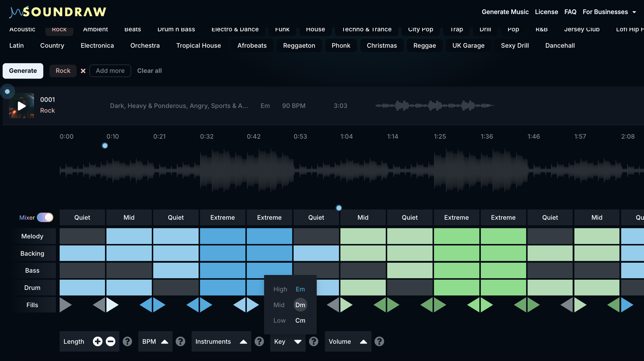The image size is (644, 361).
Task: Open the help icon next to BPM
Action: coord(180,341)
